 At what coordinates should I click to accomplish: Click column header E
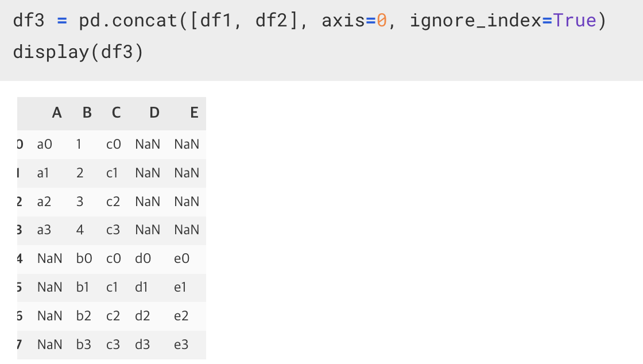tap(195, 113)
